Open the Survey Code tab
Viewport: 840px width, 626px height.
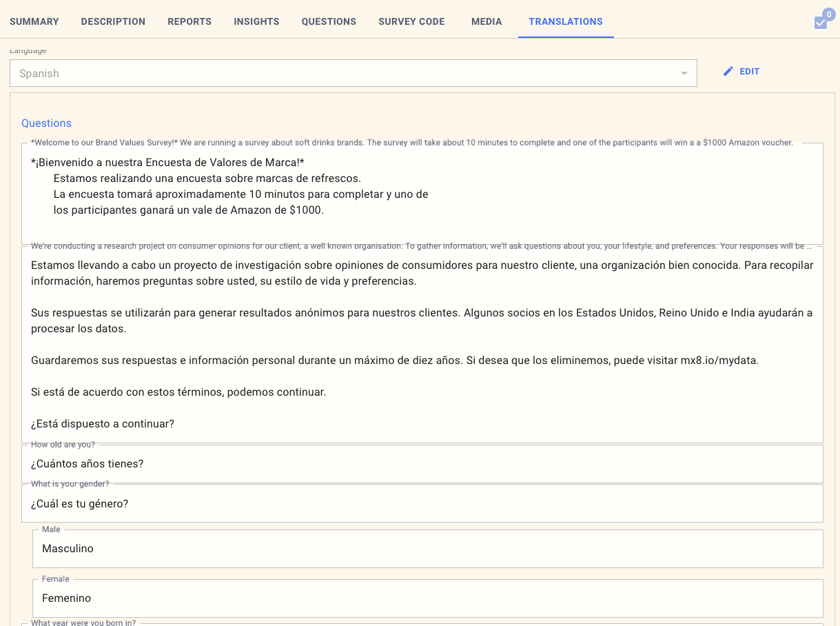[411, 21]
